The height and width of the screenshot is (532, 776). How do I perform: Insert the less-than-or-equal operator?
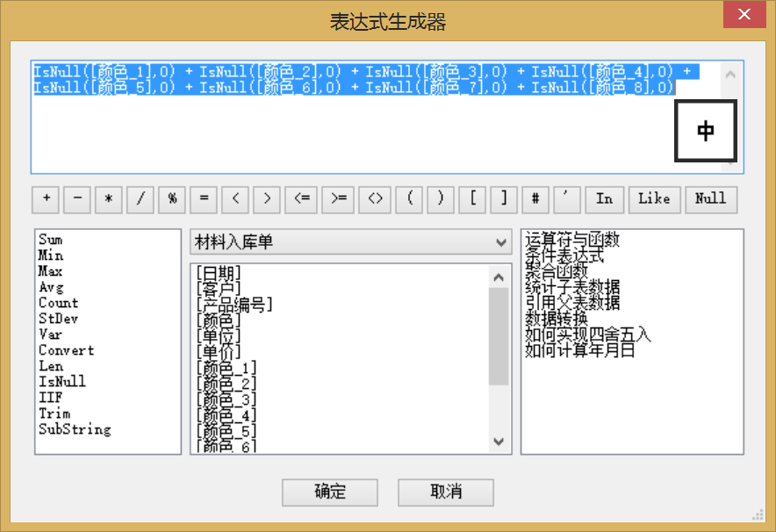301,200
